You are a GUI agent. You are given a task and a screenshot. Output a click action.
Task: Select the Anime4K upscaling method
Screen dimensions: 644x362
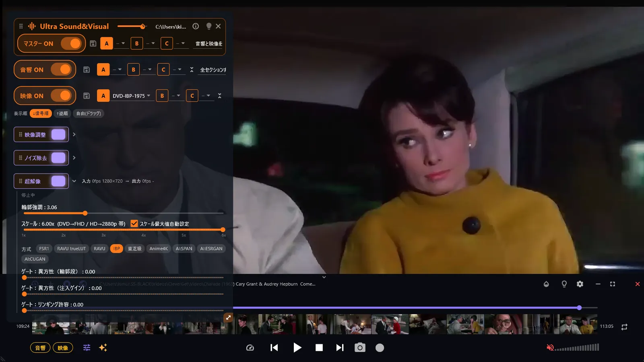pos(159,249)
